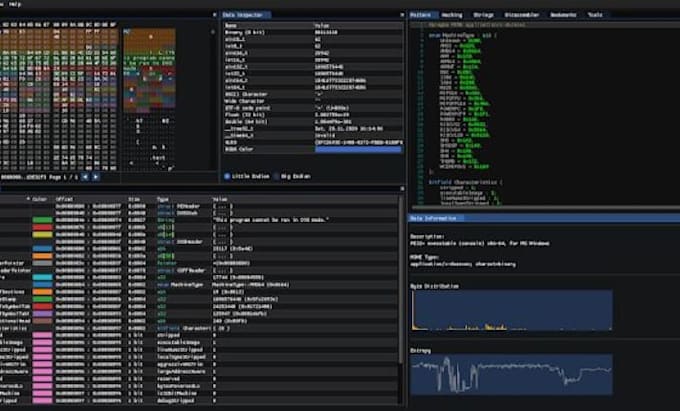Viewport: 680px width, 411px height.
Task: Select the struct PEHeader row
Action: [199, 206]
